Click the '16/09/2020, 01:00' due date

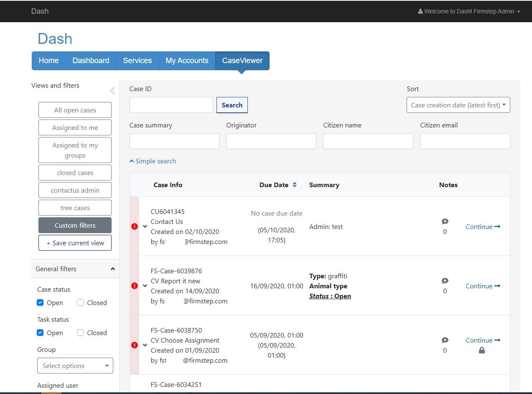tap(277, 286)
